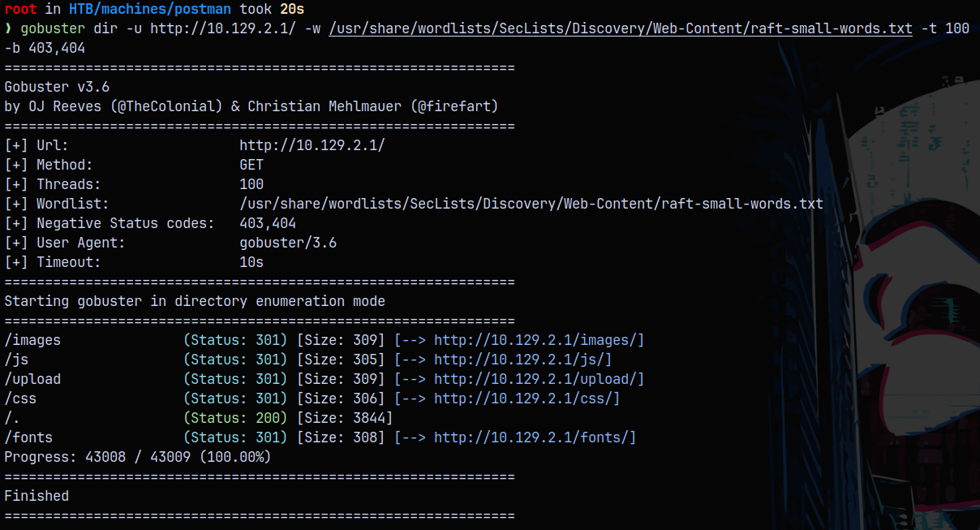Click the gobuster command word in prompt
This screenshot has height=530, width=980.
[53, 28]
